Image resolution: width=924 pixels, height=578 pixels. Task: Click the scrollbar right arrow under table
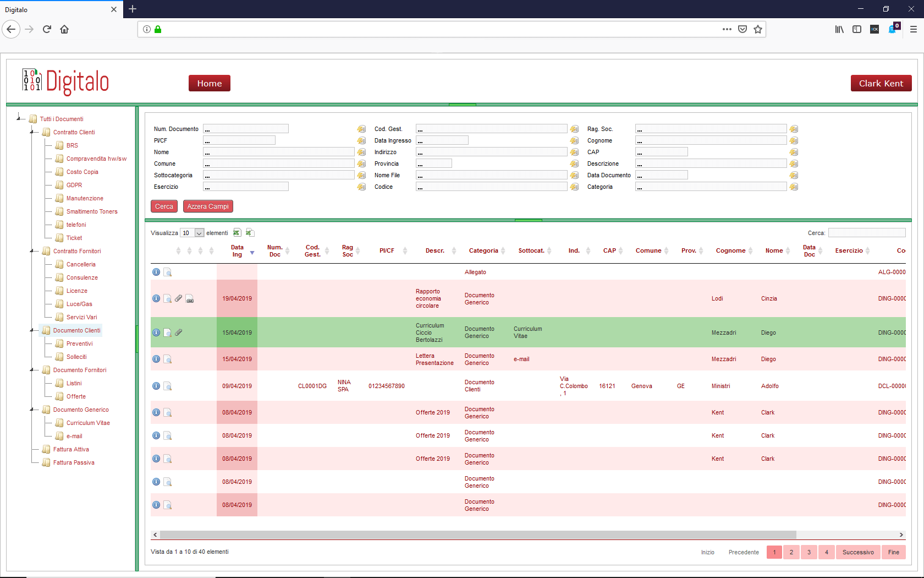(x=901, y=535)
